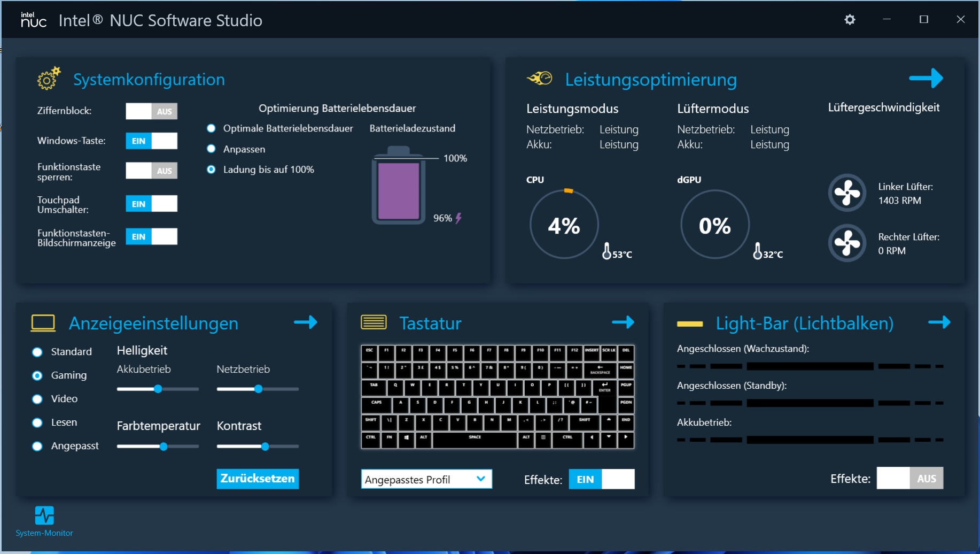Click the '96%' battery level text
980x554 pixels.
tap(442, 218)
